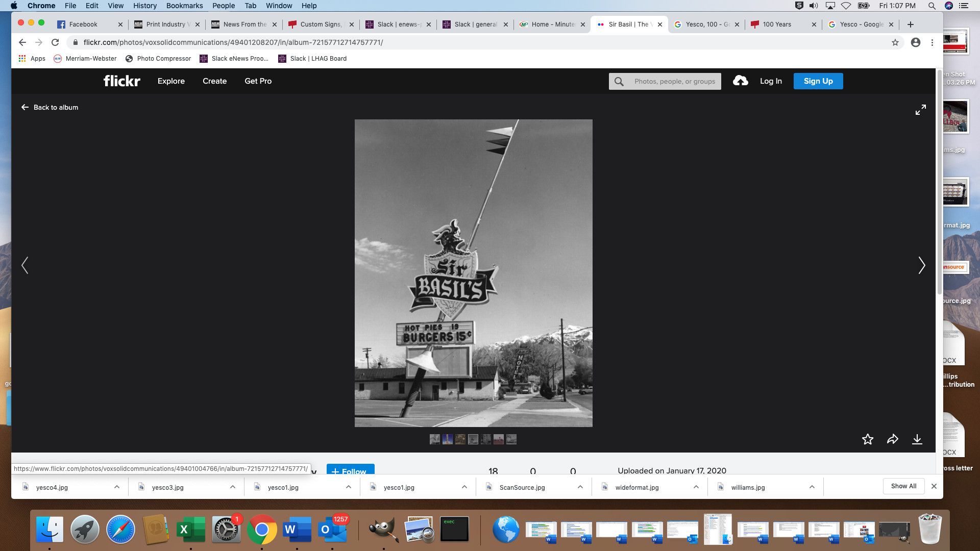Viewport: 980px width, 551px height.
Task: Click the cloud upload icon in Flickr's header
Action: click(740, 81)
